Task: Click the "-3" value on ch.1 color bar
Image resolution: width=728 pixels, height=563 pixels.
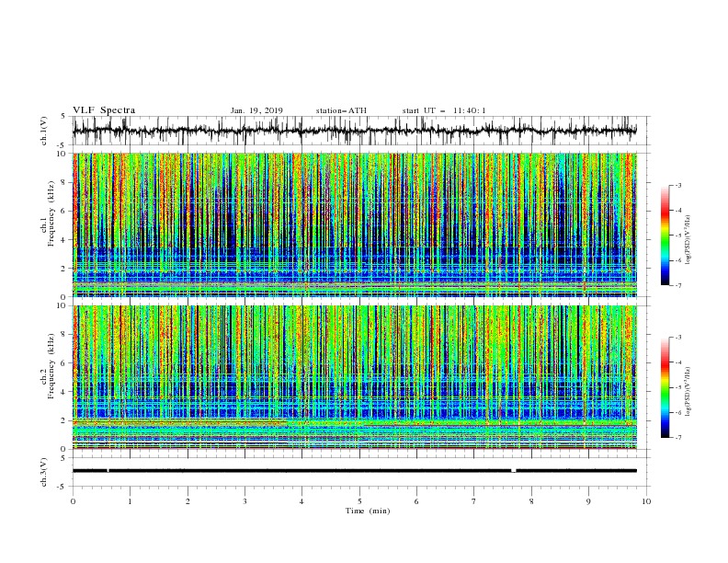Action: pyautogui.click(x=677, y=185)
